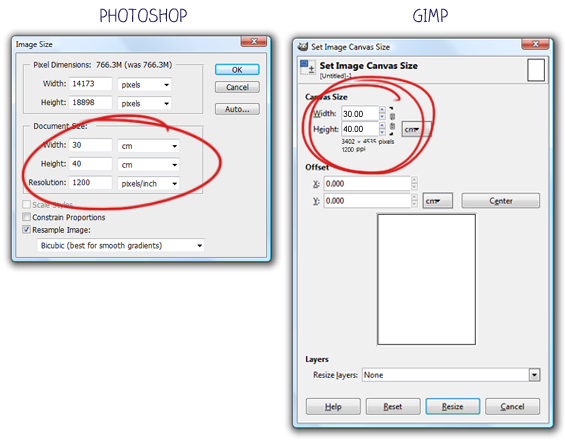Close the Photoshop Image Size dialog
This screenshot has width=565, height=441.
point(254,41)
